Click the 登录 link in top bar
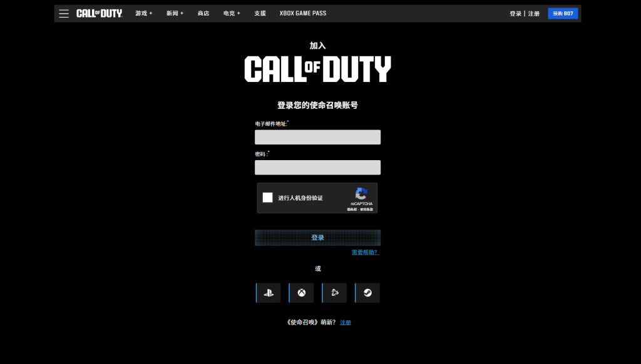Screen dimensions: 641x364 click(516, 14)
